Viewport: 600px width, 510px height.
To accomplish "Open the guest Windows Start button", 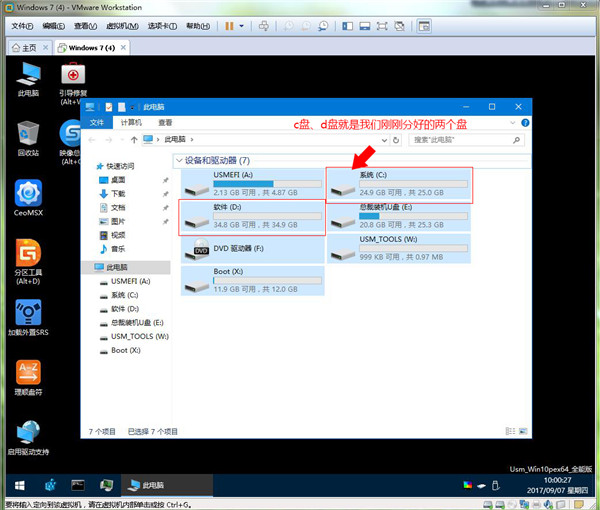I will tap(20, 486).
